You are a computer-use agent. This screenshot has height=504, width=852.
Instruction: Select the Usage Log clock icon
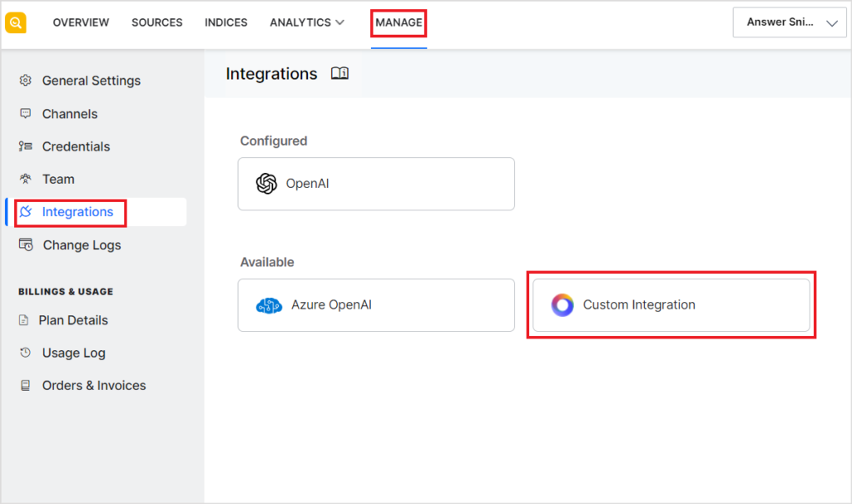coord(25,353)
